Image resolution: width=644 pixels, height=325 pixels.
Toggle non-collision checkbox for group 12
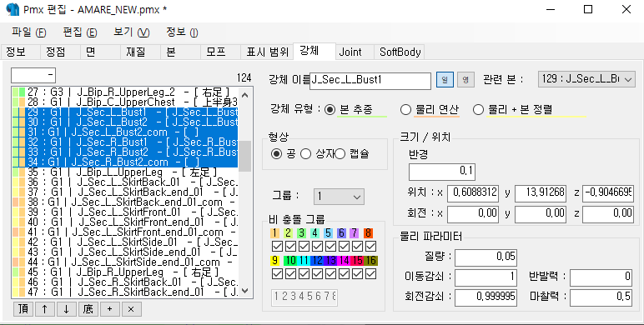click(317, 274)
